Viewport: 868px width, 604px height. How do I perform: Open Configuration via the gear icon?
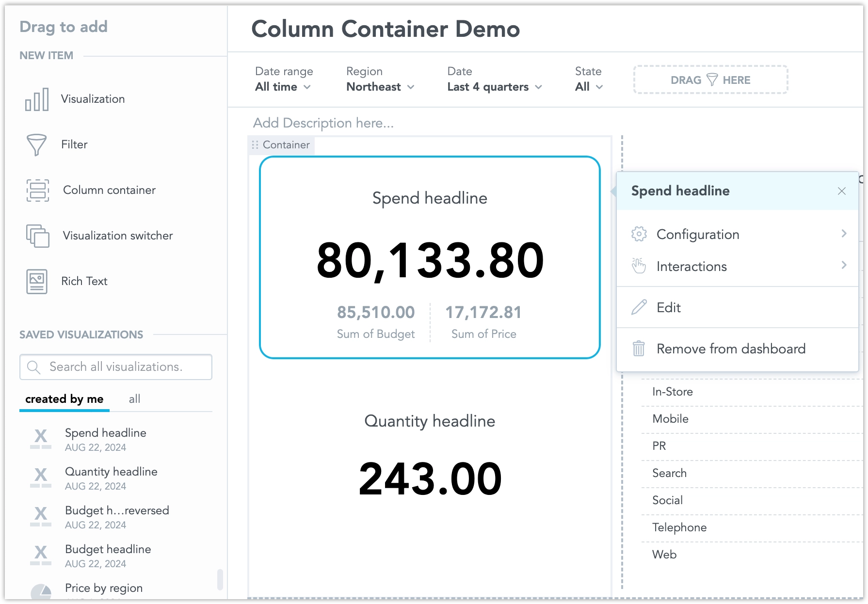click(639, 234)
